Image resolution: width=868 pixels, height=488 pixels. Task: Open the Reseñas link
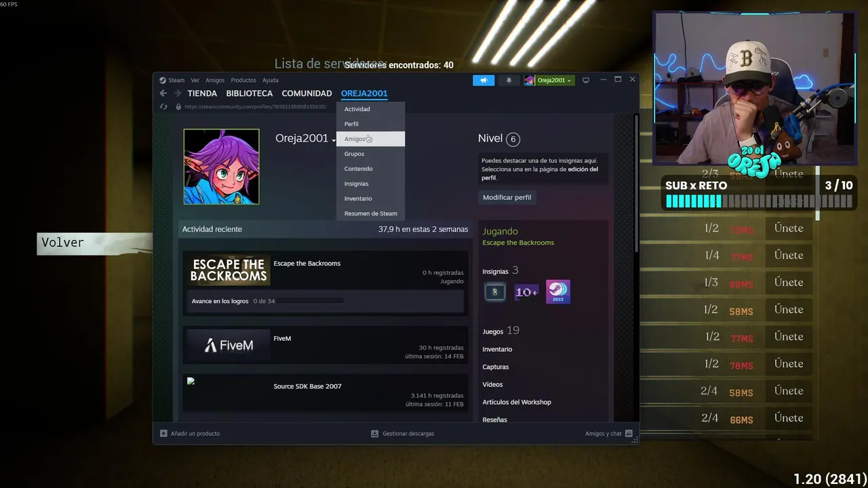(494, 420)
